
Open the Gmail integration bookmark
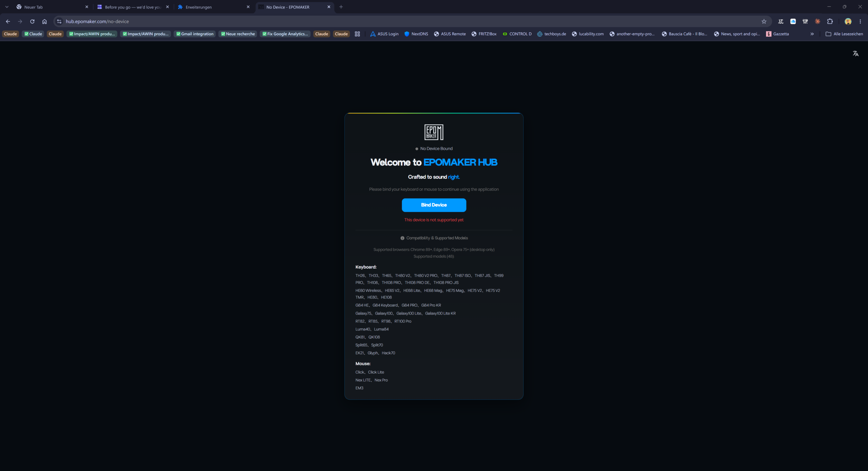[195, 34]
